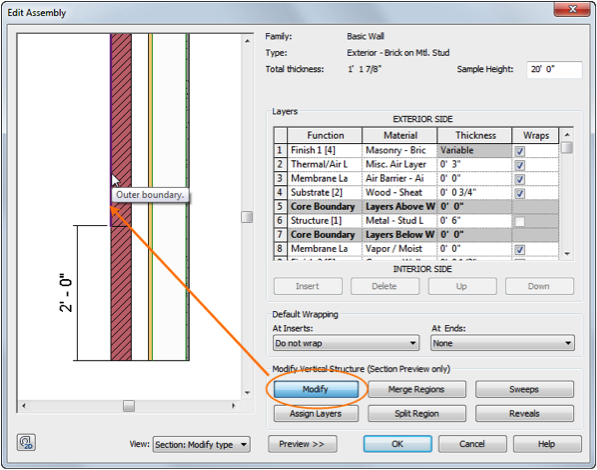The image size is (597, 470).
Task: Click the 0' 3" thickness cell
Action: (475, 164)
